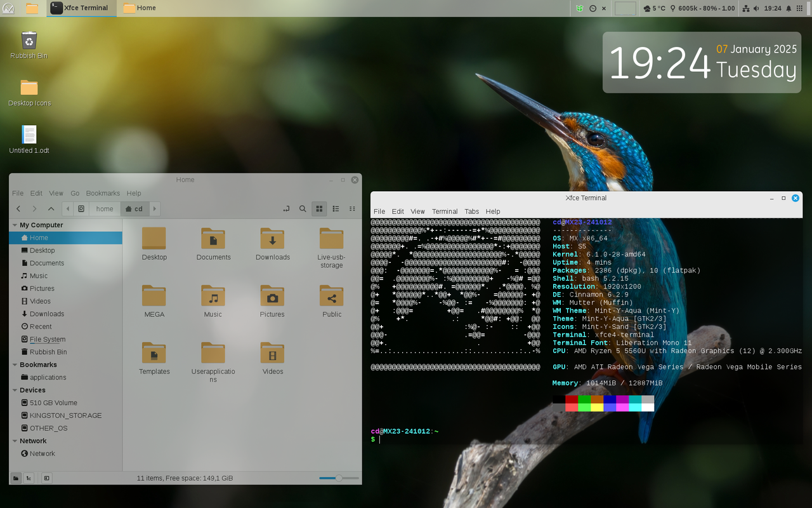This screenshot has width=812, height=508.
Task: Click the 'cd' path bar button
Action: pos(134,208)
